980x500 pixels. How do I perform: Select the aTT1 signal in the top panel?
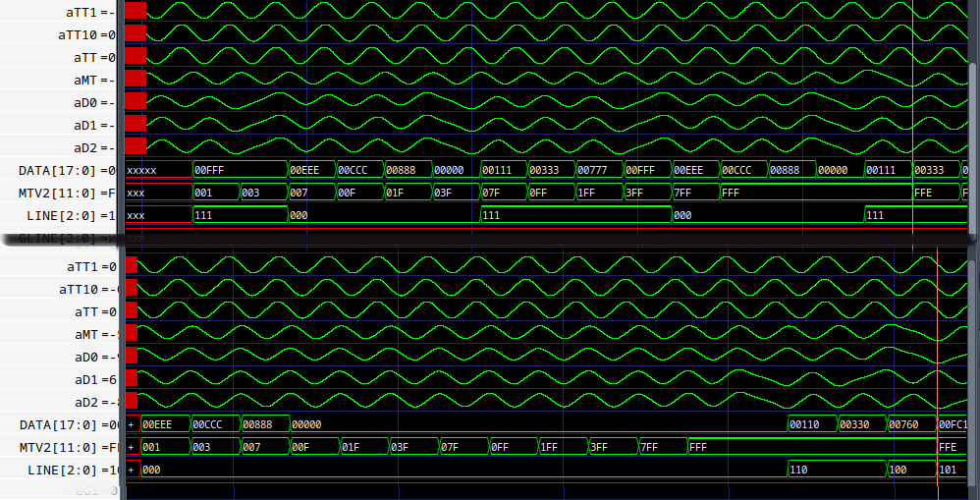[83, 12]
